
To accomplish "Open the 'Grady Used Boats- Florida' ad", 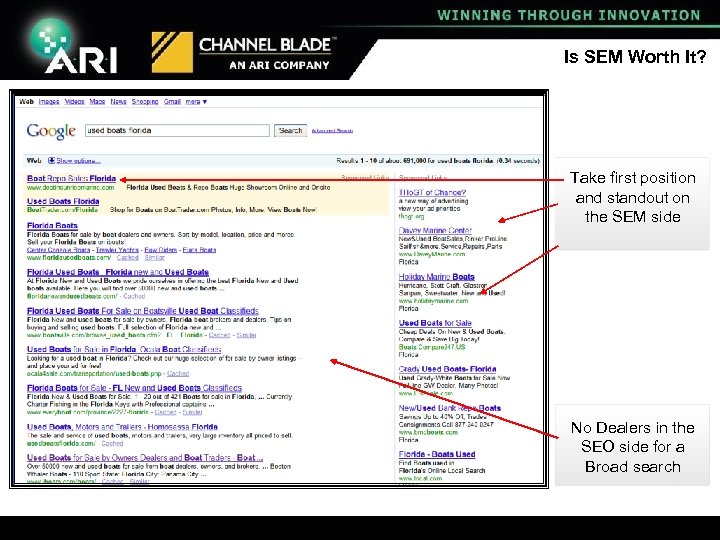I will (447, 369).
